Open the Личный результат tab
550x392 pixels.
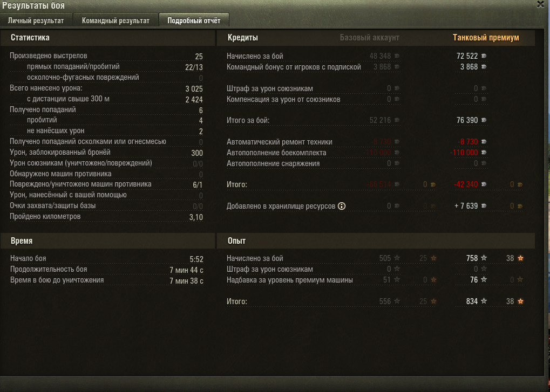point(36,20)
